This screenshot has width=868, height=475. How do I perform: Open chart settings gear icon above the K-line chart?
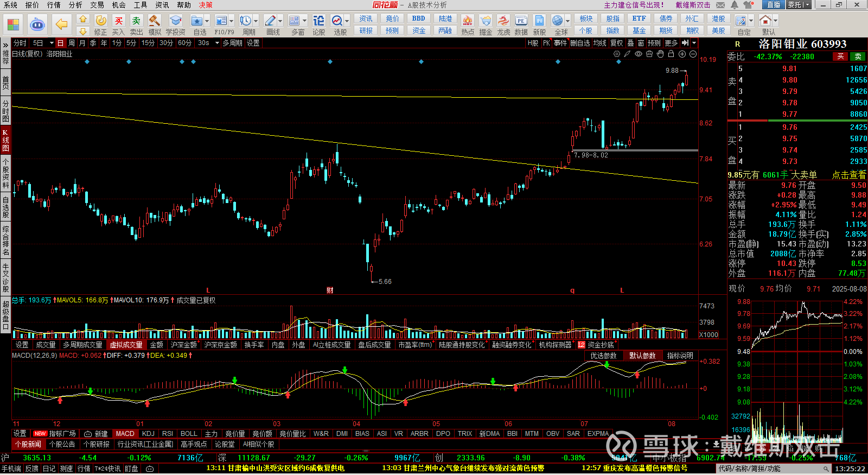tap(617, 54)
